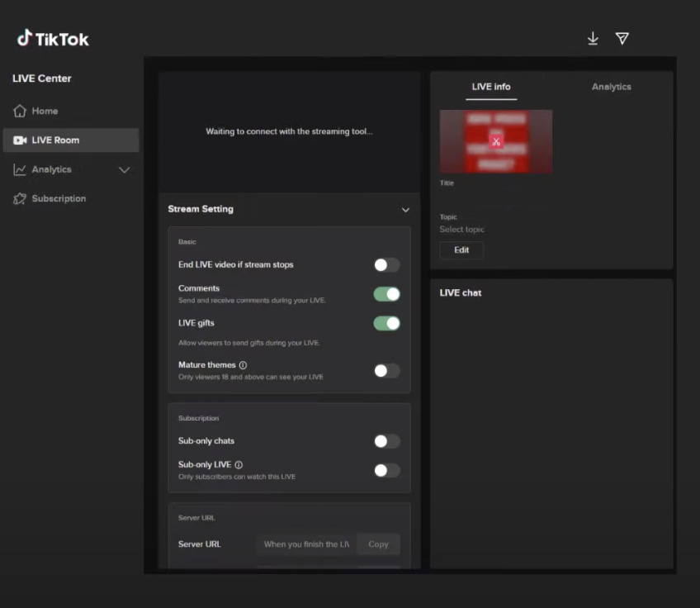Enable Sub-only chats
Image resolution: width=700 pixels, height=608 pixels.
coord(385,440)
